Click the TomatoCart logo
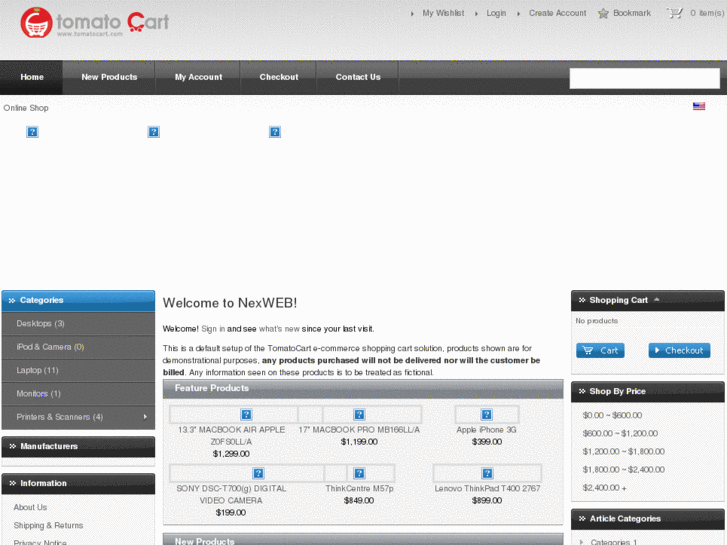 pos(95,22)
